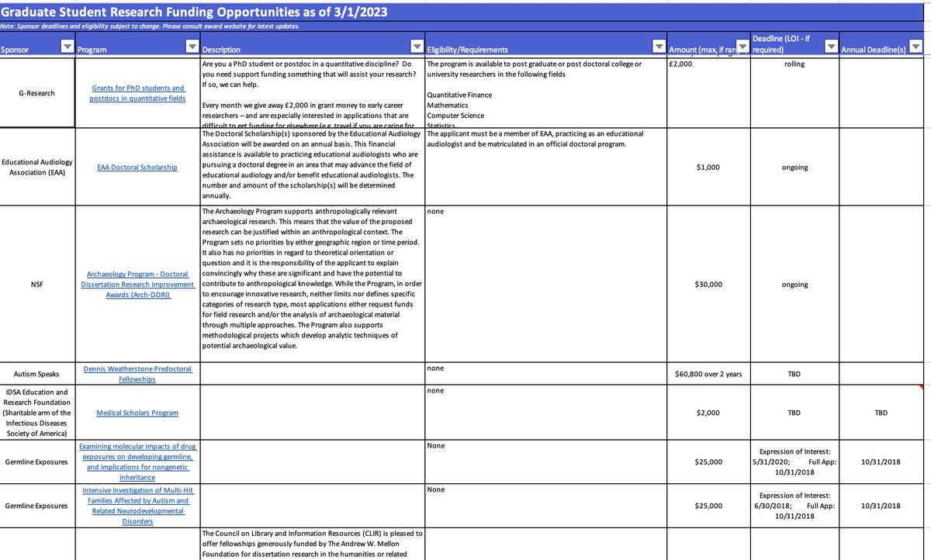The image size is (931, 560).
Task: Select 'None' eligibility in Examining molecular impacts row
Action: (x=546, y=461)
